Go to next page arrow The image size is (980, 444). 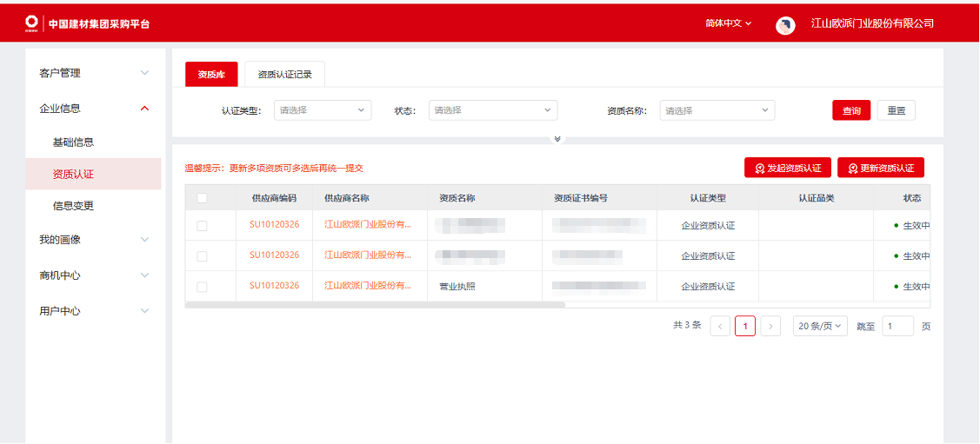point(770,327)
